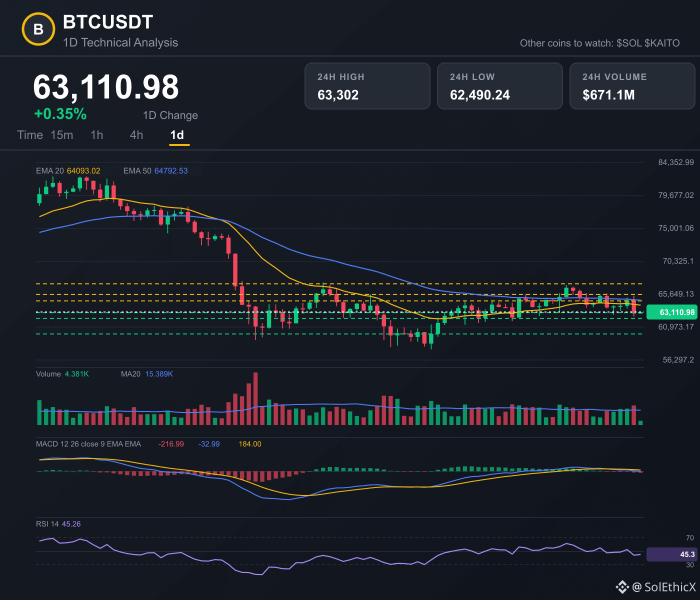Choose the 4h timeframe tab
Viewport: 700px width, 600px height.
[x=136, y=135]
